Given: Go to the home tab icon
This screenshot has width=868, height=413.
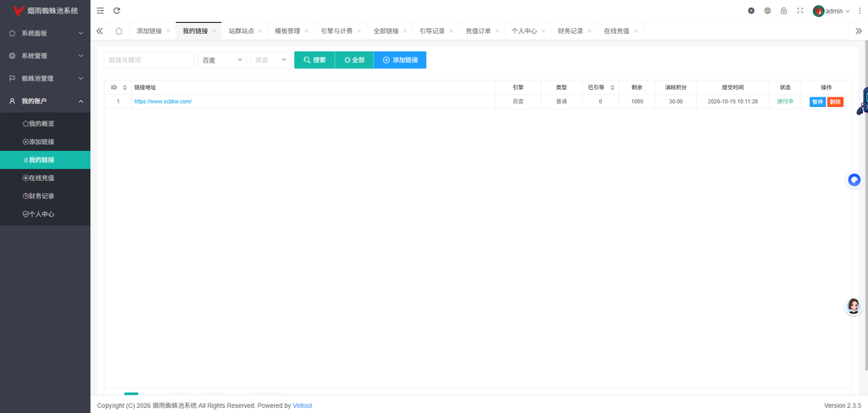Looking at the screenshot, I should pos(119,31).
